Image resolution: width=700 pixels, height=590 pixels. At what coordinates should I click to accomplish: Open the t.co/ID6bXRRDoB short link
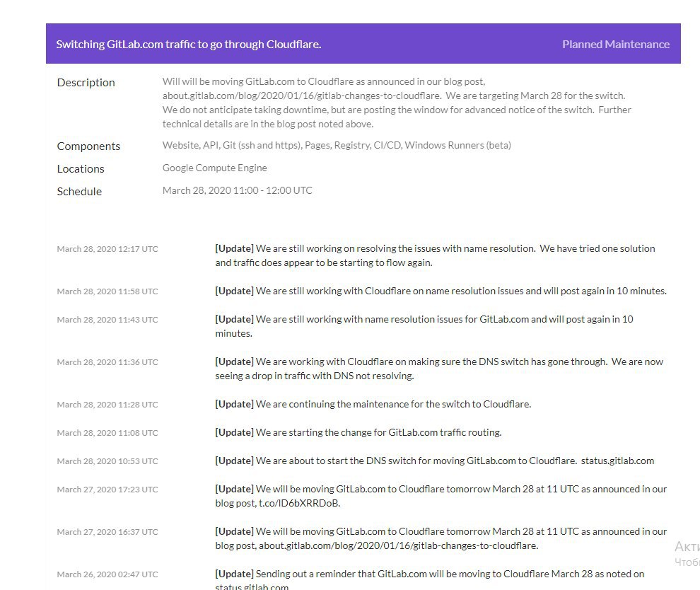pyautogui.click(x=298, y=504)
